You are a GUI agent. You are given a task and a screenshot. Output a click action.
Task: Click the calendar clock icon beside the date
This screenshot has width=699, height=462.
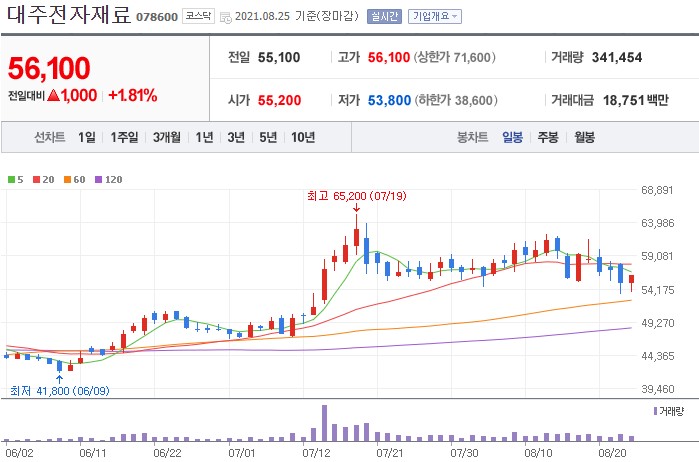click(x=226, y=17)
